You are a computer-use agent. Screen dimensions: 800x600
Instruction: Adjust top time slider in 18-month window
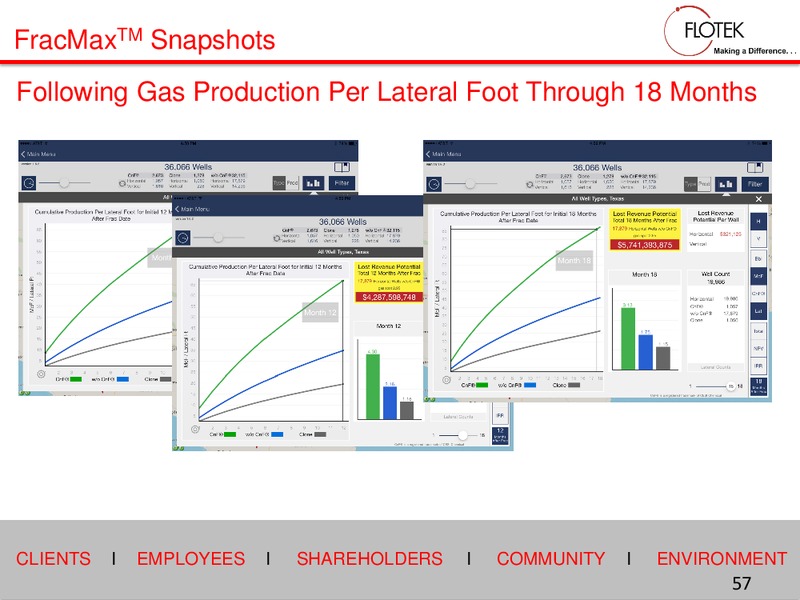click(x=470, y=184)
